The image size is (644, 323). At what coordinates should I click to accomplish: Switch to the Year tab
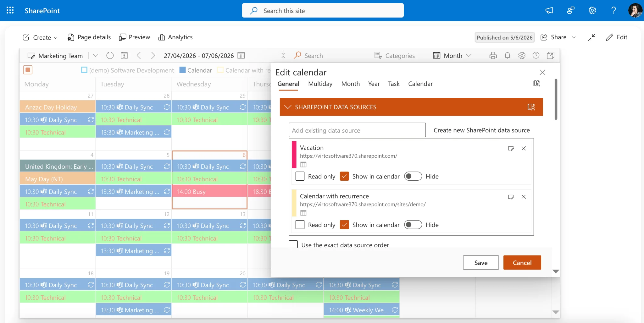(374, 84)
